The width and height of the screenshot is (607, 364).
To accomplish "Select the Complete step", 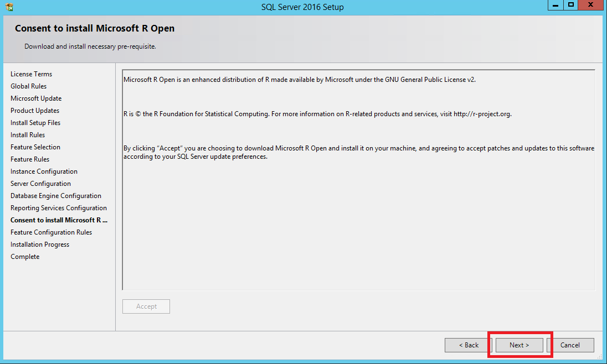I will tap(25, 257).
